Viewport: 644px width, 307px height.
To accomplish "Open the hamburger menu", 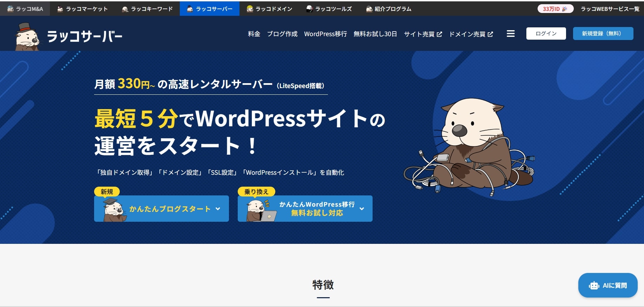I will [511, 34].
